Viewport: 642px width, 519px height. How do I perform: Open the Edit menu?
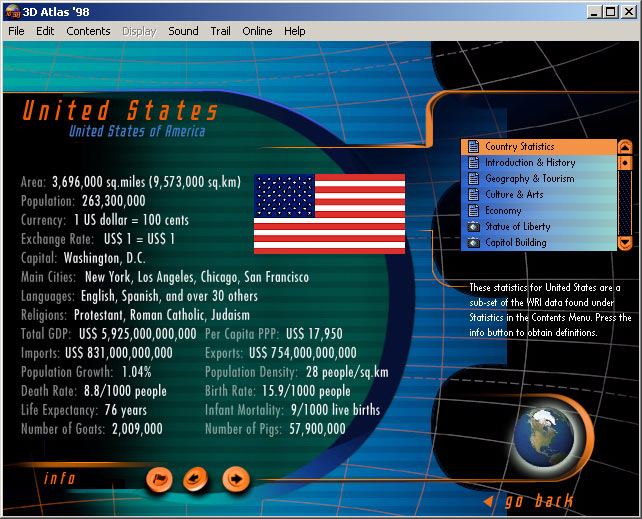click(45, 31)
